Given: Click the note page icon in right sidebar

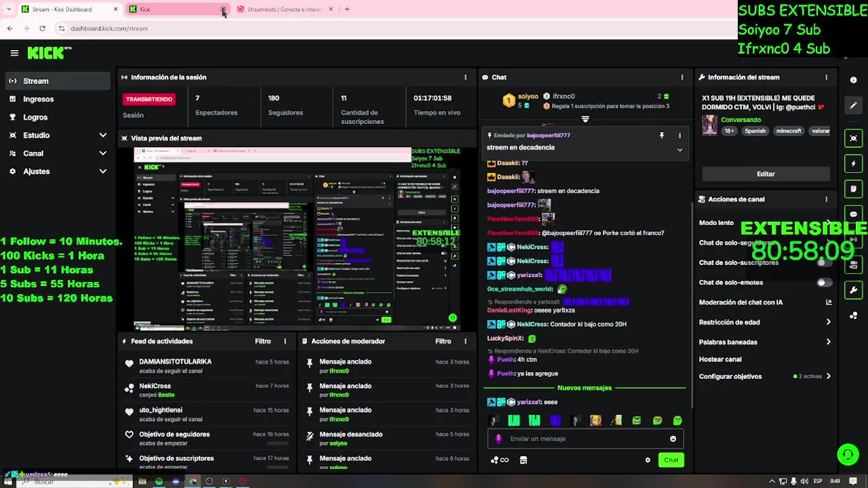Looking at the screenshot, I should [853, 189].
